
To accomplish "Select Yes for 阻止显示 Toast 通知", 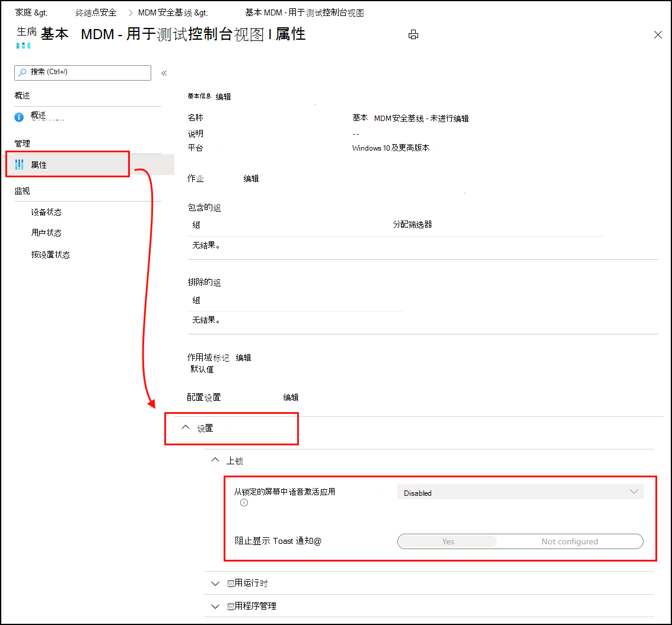I will tap(448, 541).
